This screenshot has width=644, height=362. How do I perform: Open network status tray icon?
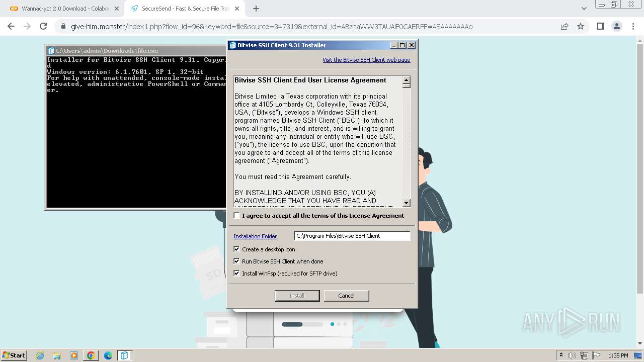click(585, 355)
